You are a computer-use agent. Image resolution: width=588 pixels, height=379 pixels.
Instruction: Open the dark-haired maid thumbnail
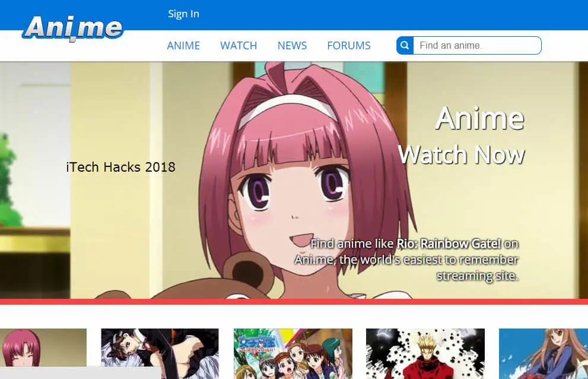(x=160, y=354)
